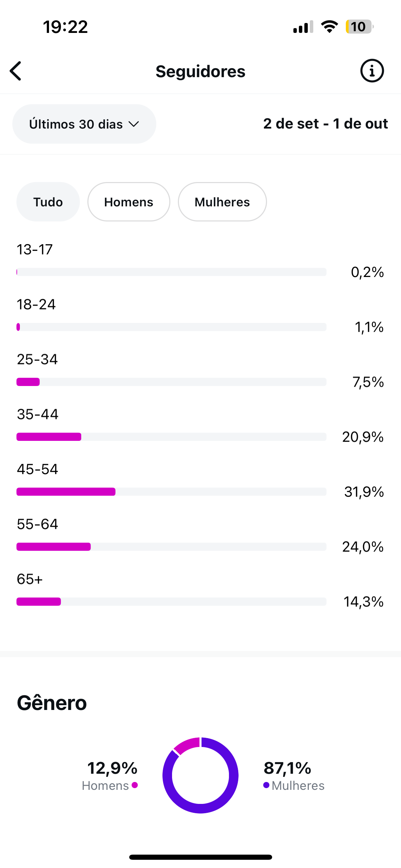Select the Tudo filter chip
The width and height of the screenshot is (401, 868).
point(48,202)
